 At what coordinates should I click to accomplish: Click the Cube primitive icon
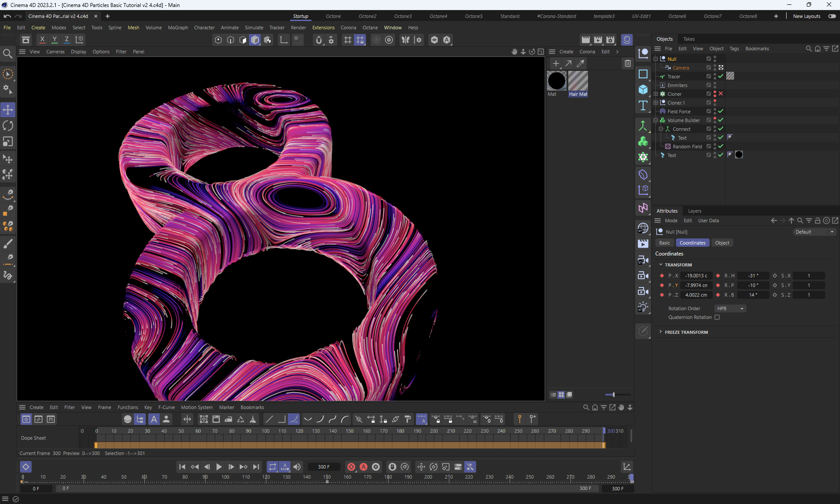point(643,90)
